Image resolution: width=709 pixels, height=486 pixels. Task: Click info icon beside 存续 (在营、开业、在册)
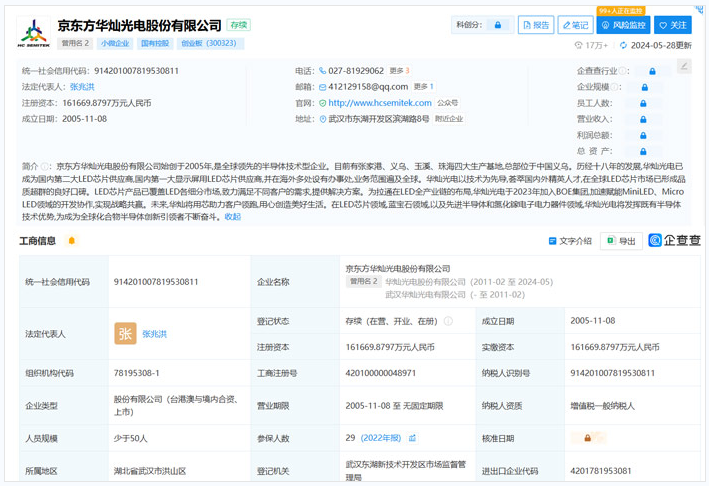point(448,321)
